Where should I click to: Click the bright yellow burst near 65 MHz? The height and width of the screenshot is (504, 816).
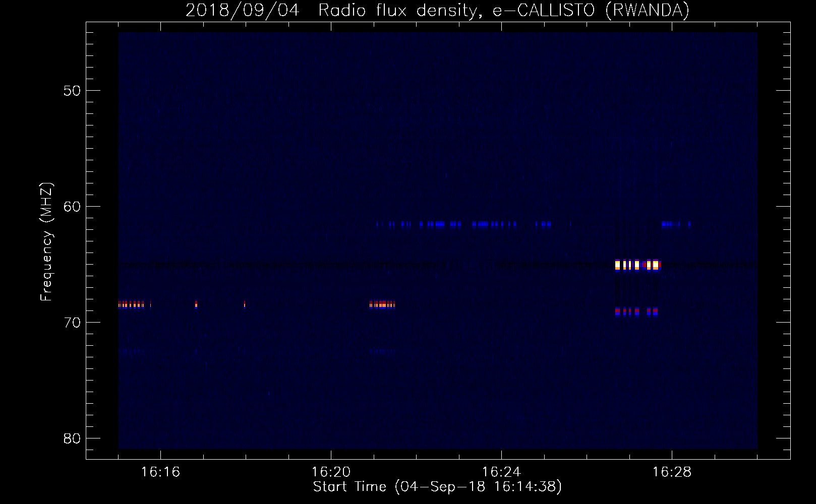[x=637, y=265]
